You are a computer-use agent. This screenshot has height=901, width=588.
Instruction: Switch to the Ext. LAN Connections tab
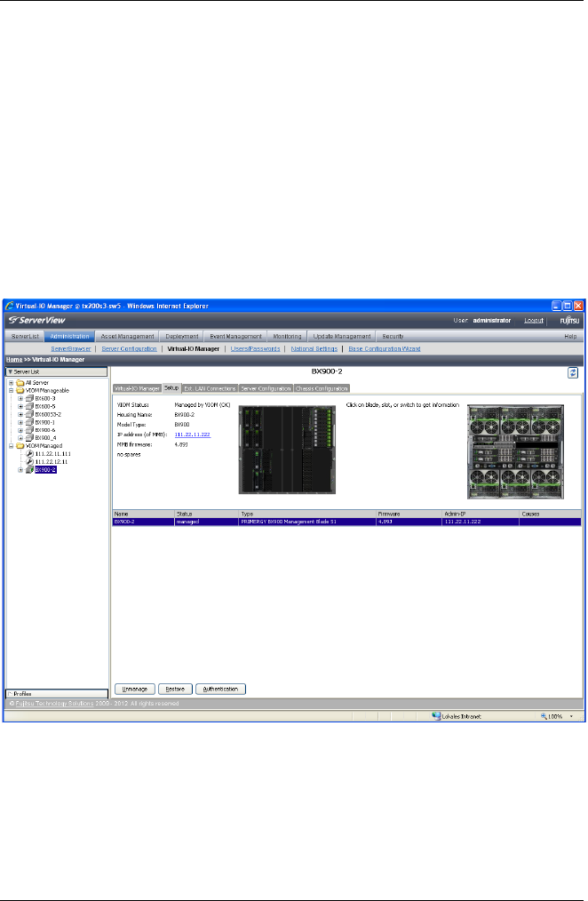click(211, 388)
